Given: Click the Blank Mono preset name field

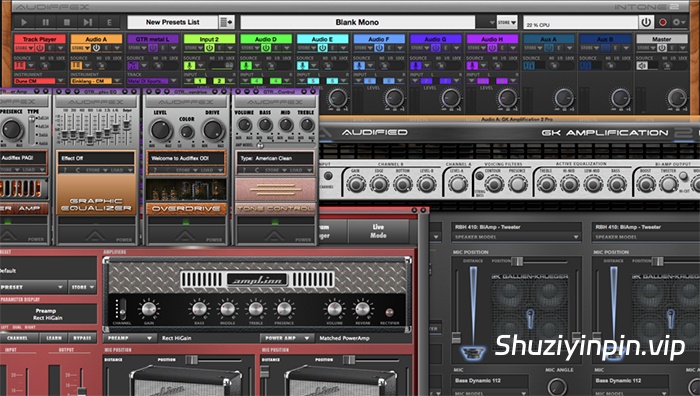Looking at the screenshot, I should click(x=357, y=22).
